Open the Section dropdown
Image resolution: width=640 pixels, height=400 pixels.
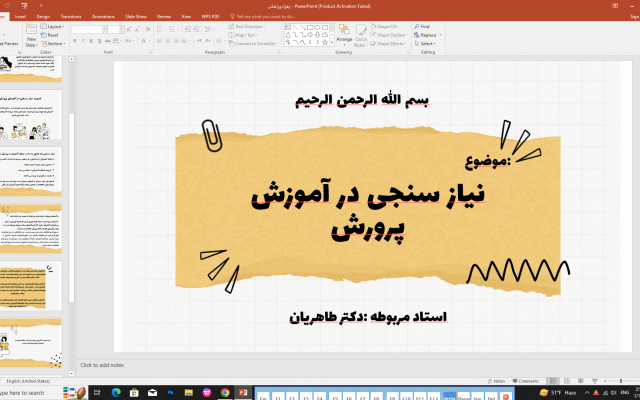click(53, 44)
